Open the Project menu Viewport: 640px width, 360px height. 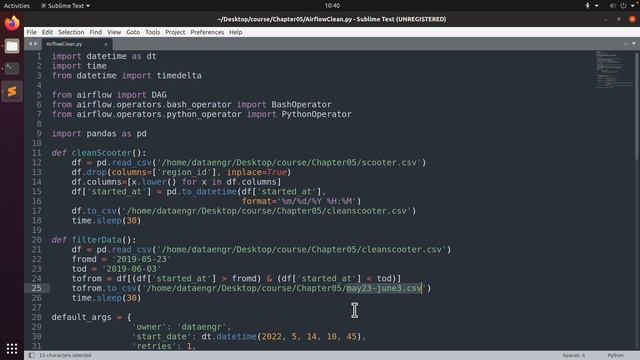pyautogui.click(x=175, y=32)
